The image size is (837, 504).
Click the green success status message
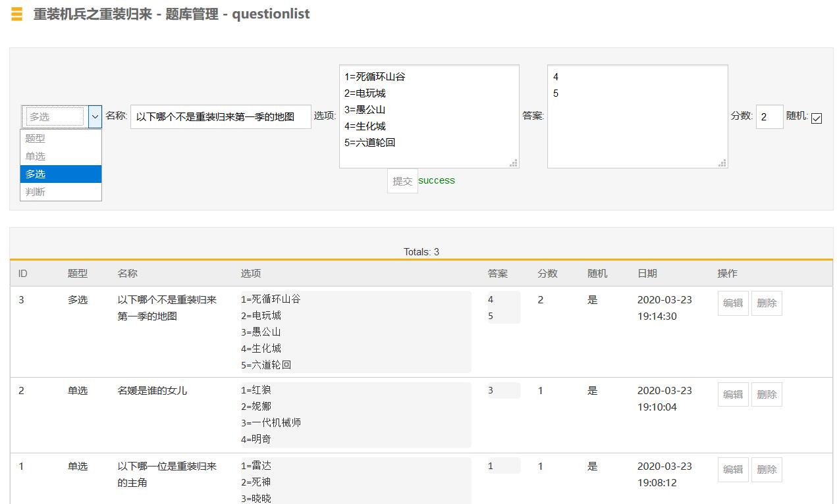437,180
